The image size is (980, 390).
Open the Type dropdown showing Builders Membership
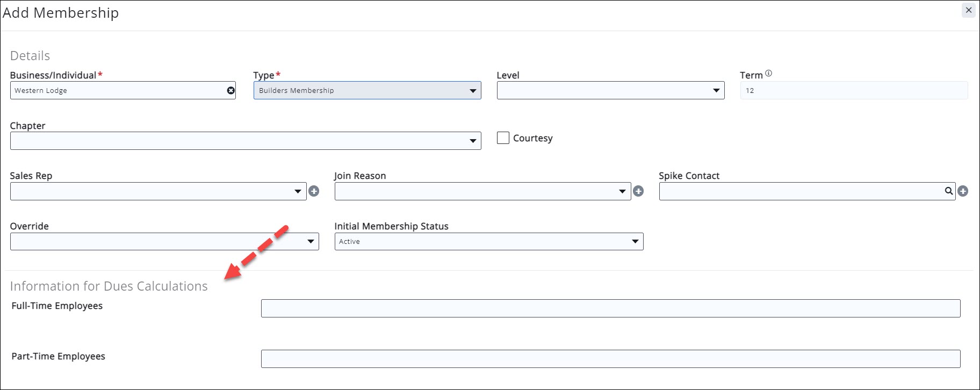click(367, 91)
